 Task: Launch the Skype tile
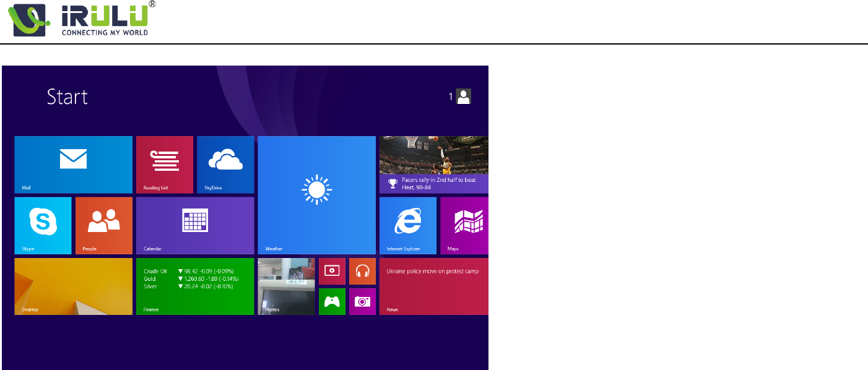click(43, 226)
